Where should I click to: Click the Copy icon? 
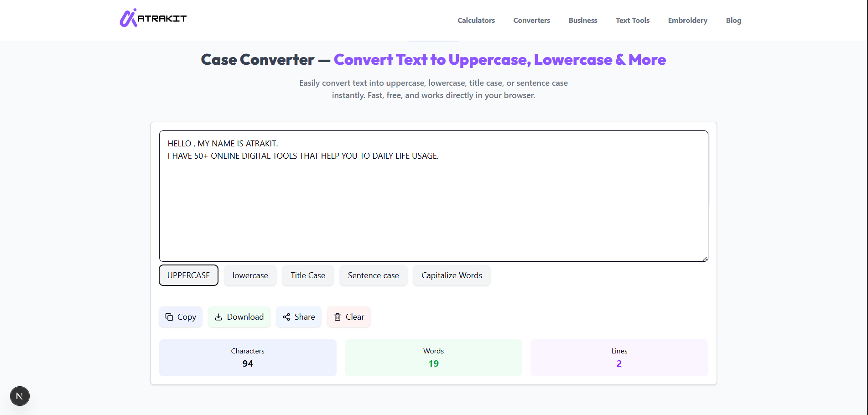coord(169,317)
